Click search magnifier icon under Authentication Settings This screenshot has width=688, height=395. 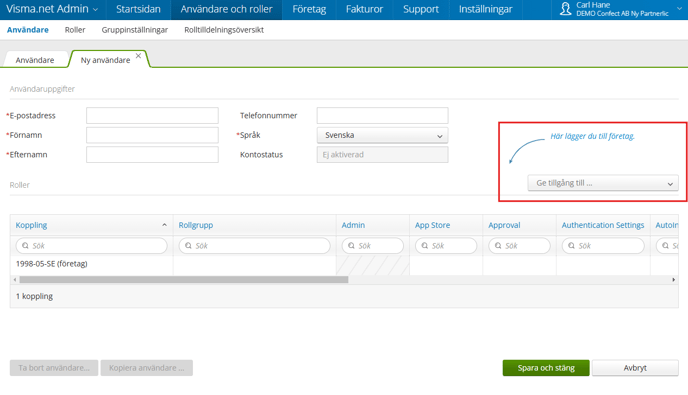click(x=571, y=246)
